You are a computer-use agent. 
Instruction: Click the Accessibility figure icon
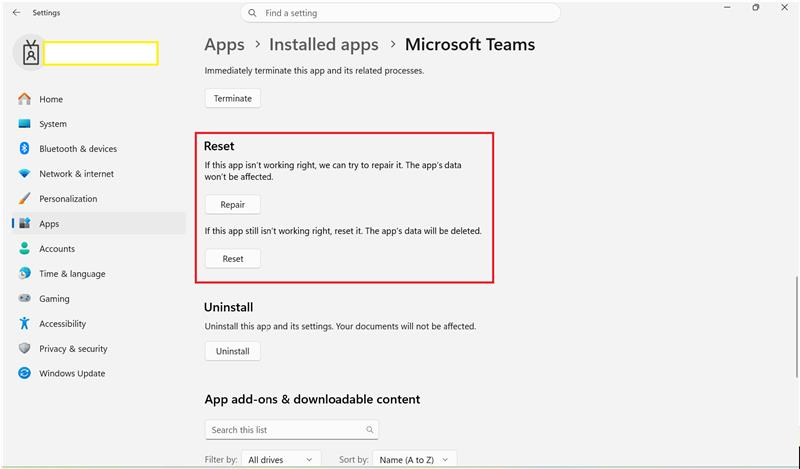tap(24, 323)
